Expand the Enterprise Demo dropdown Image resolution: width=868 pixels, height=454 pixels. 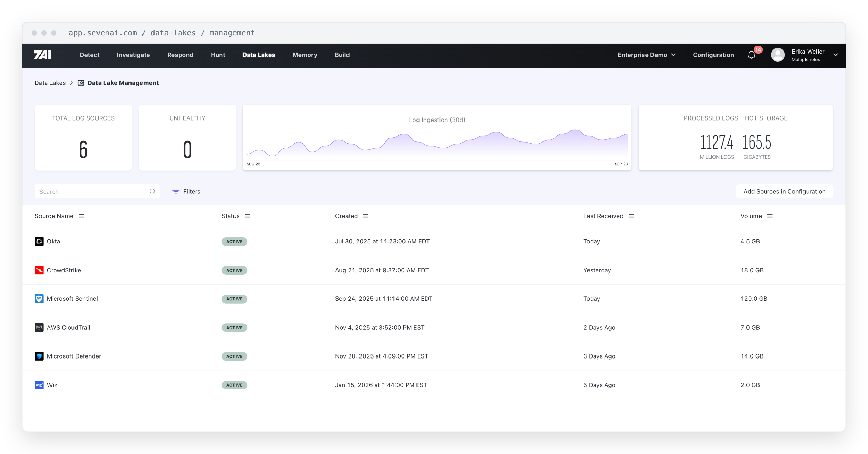pos(647,55)
